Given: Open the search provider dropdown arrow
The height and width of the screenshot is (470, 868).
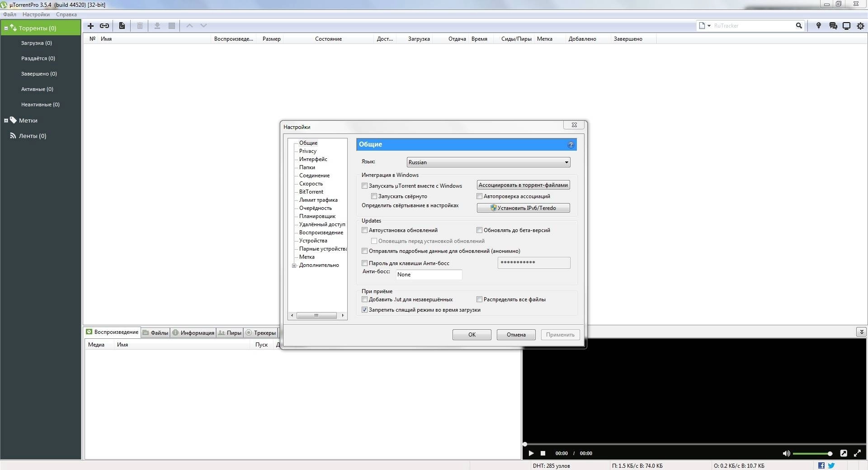Looking at the screenshot, I should (709, 26).
